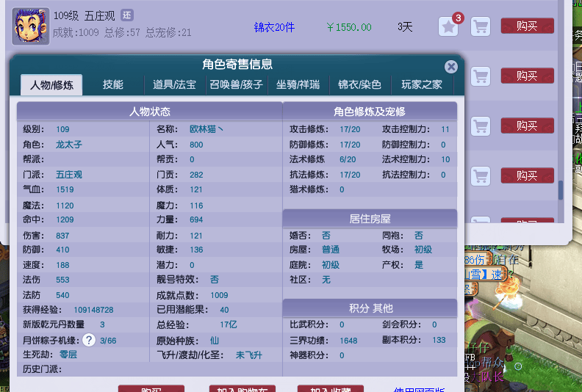
Task: Click the 获得经验 value 109148728
Action: tap(93, 310)
